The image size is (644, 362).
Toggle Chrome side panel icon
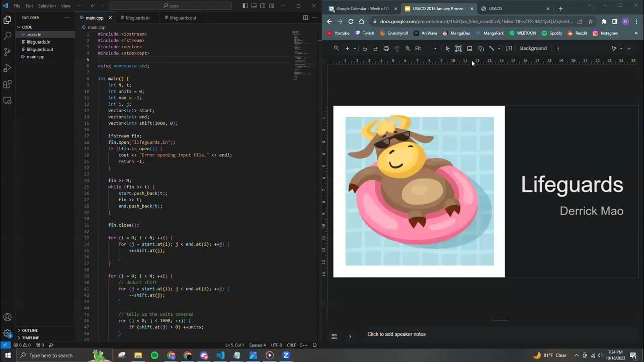point(614,22)
